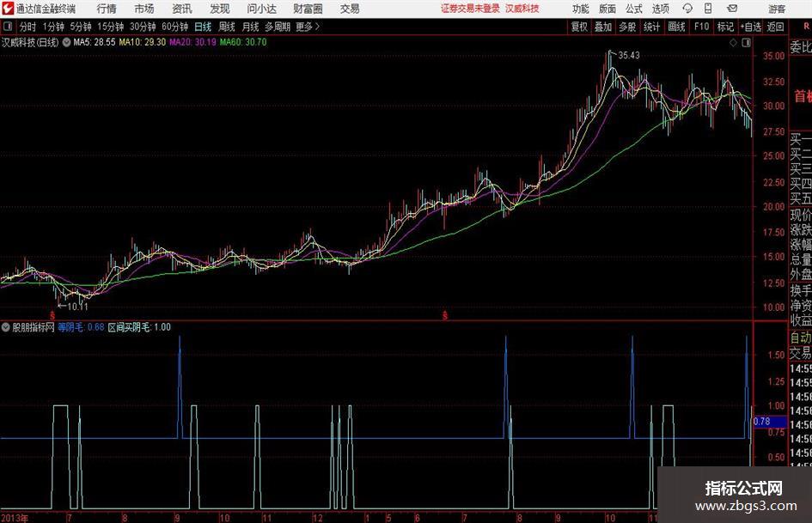Expand the 更多 periods chevron

317,27
